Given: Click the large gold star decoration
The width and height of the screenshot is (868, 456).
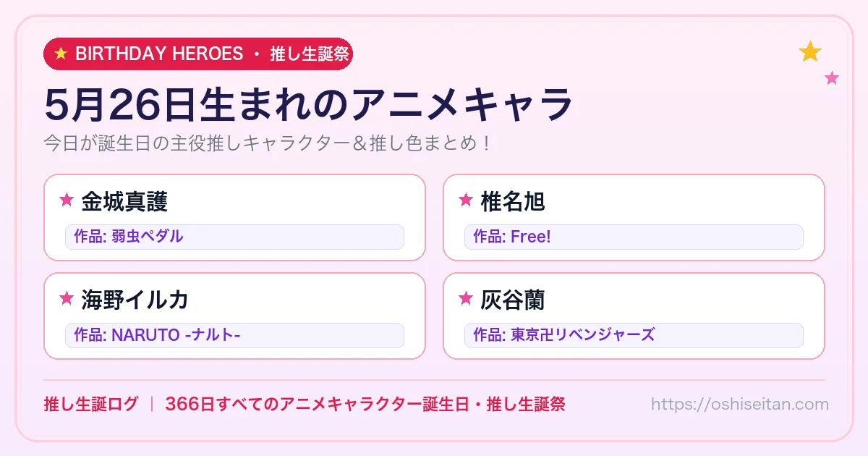Looking at the screenshot, I should pos(810,51).
